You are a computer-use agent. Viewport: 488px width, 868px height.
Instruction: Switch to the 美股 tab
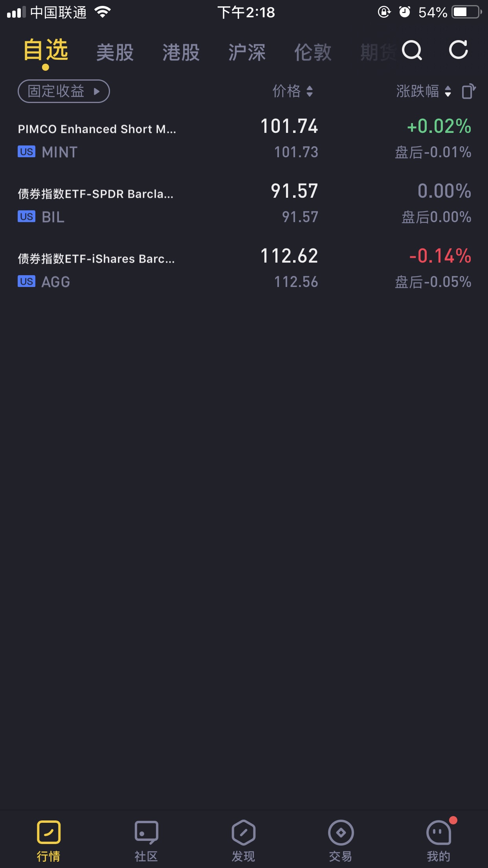pyautogui.click(x=115, y=52)
